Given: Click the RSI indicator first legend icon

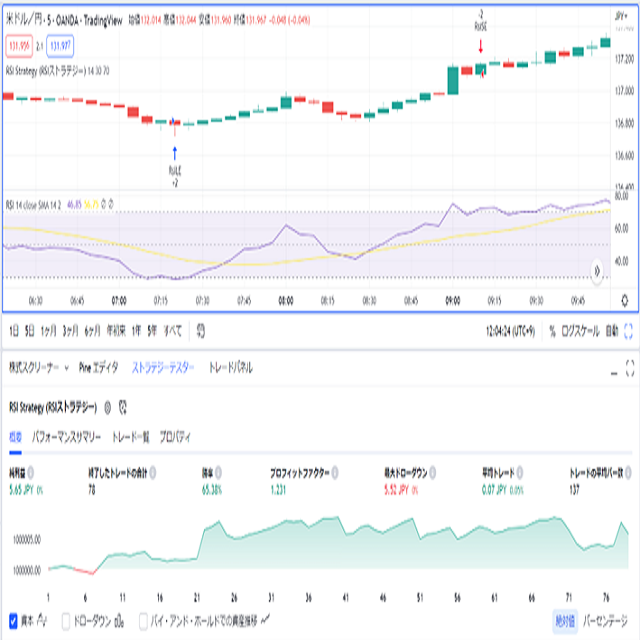Looking at the screenshot, I should [x=103, y=204].
